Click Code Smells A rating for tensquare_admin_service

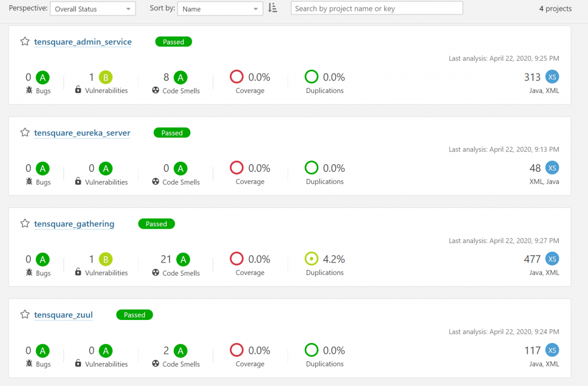tap(180, 78)
